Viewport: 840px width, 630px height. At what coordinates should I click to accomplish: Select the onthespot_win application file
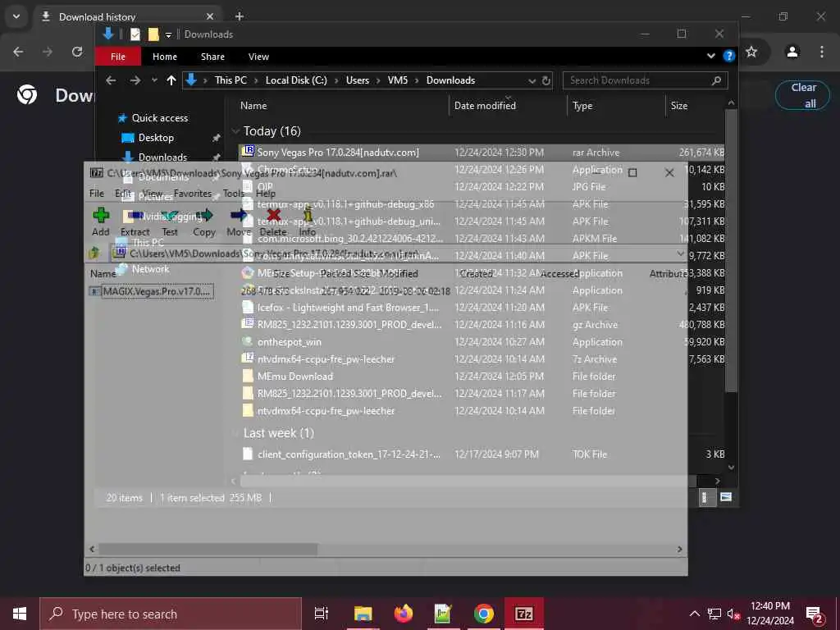(290, 342)
